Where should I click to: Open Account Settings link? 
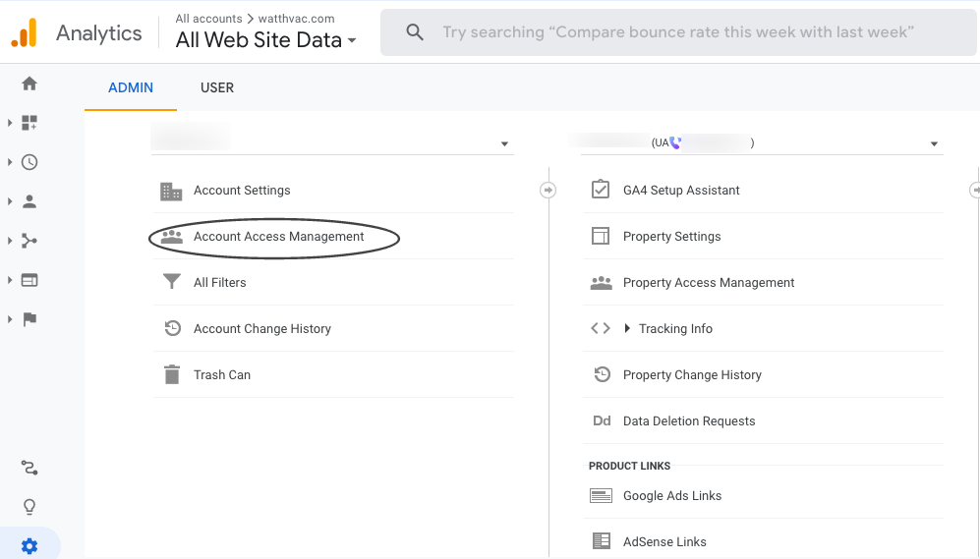pyautogui.click(x=242, y=191)
